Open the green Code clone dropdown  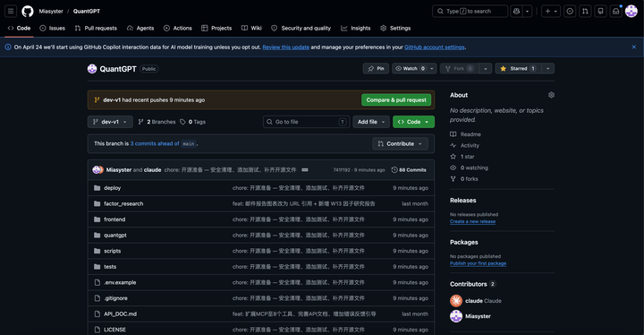pos(413,122)
